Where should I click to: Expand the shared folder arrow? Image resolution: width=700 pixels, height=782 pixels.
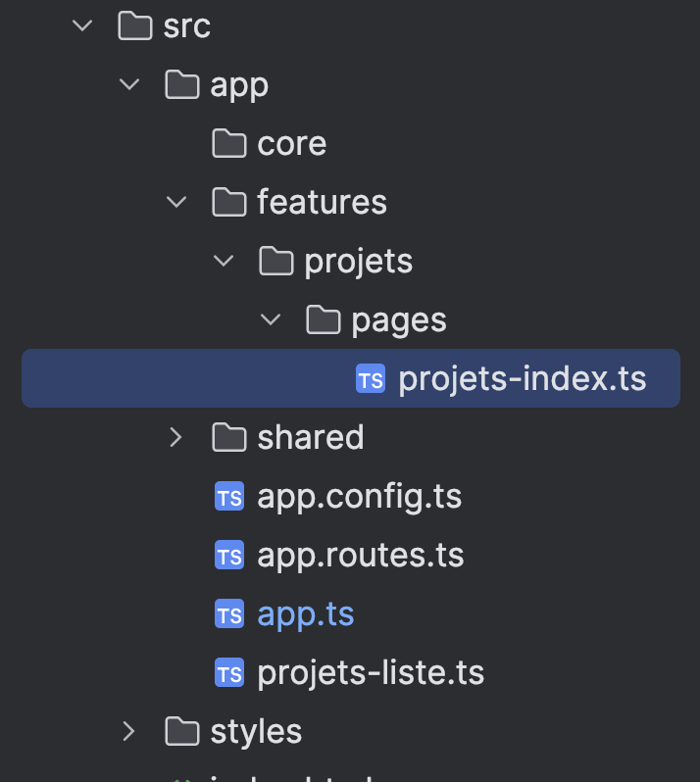(x=176, y=437)
